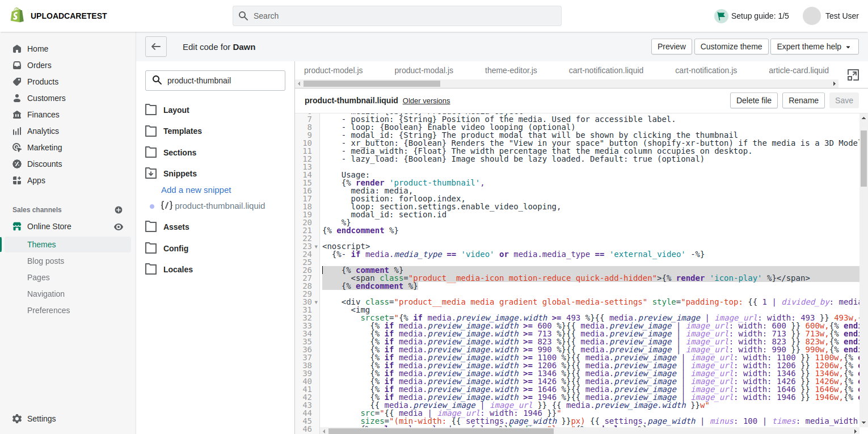Expand the Sections folder

179,153
